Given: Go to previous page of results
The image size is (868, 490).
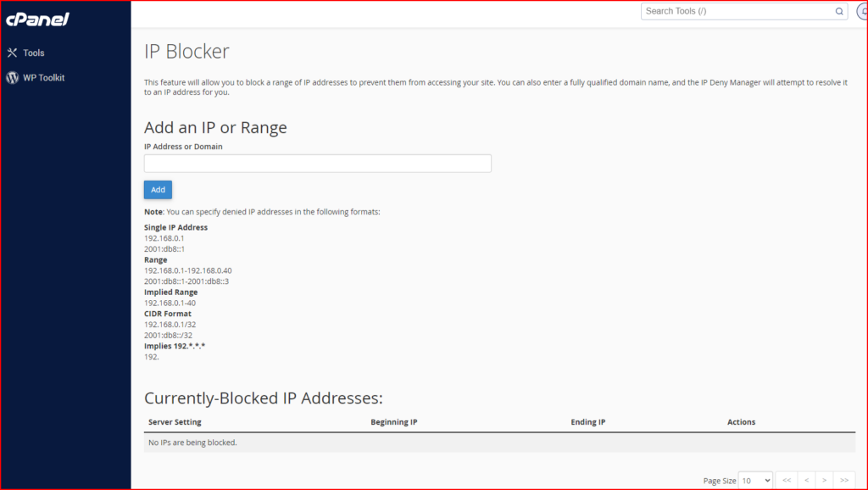Looking at the screenshot, I should pos(807,480).
